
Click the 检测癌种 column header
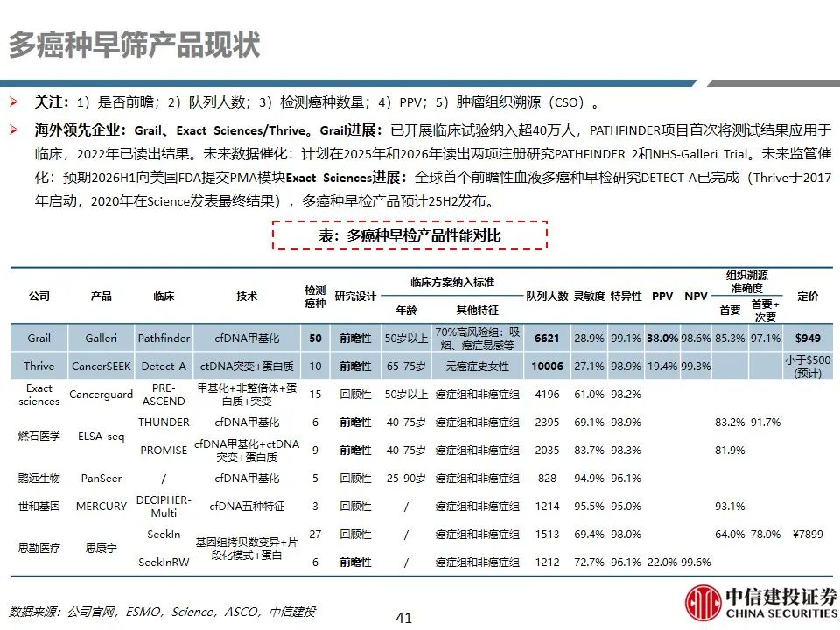tap(315, 297)
